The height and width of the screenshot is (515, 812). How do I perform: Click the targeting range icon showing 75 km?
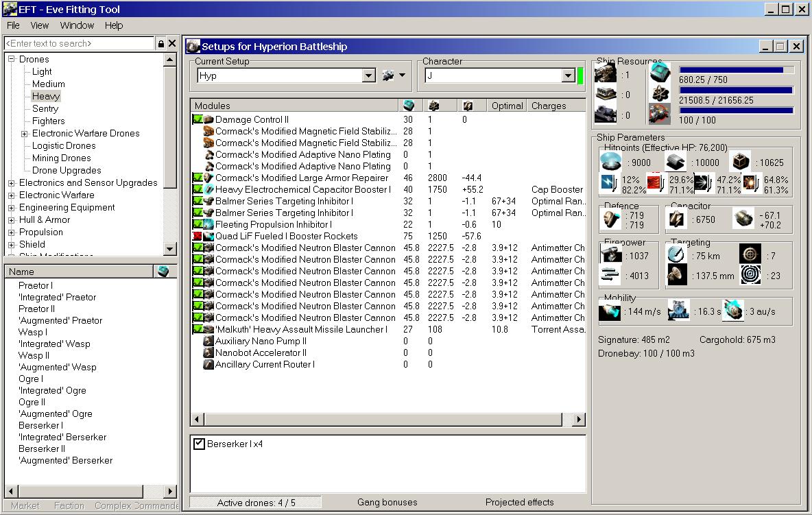click(676, 254)
